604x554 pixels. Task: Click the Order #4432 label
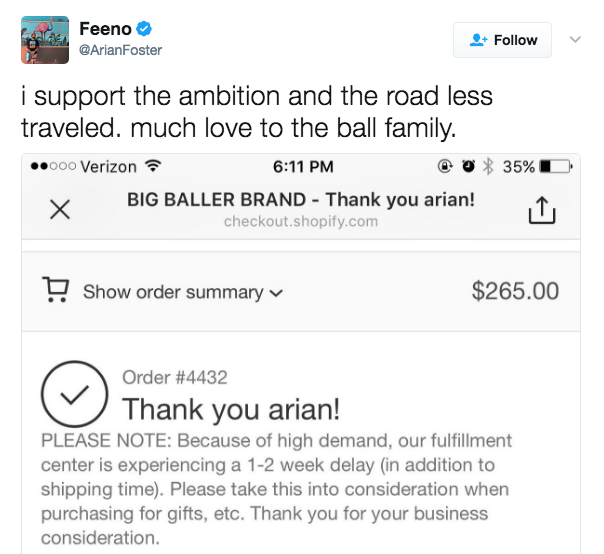174,378
